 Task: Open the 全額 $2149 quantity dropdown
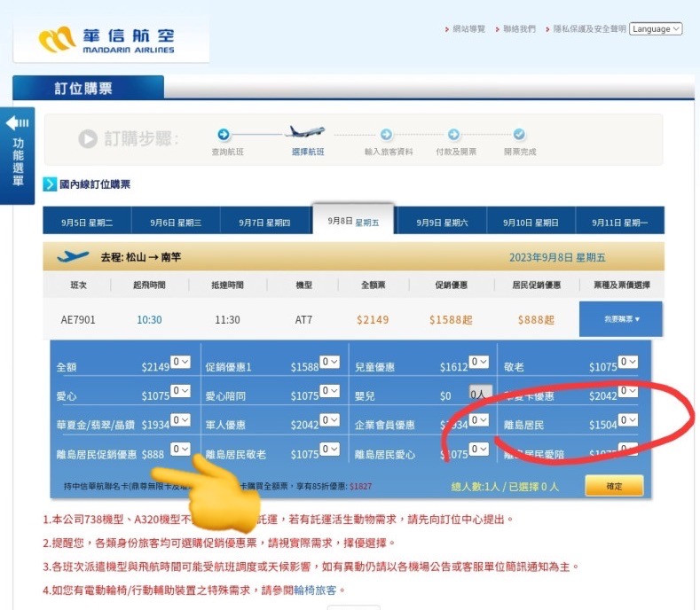(180, 362)
